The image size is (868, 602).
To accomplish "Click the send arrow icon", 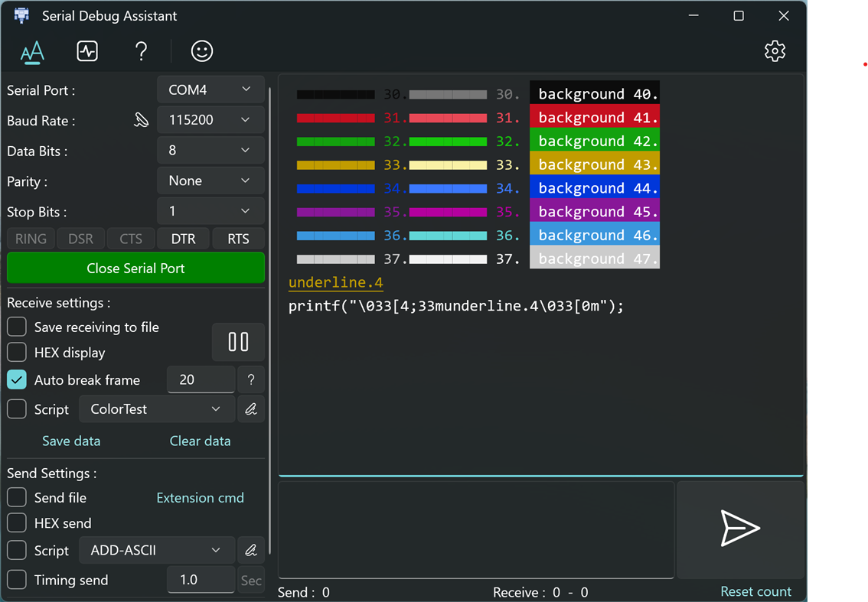I will (x=740, y=529).
